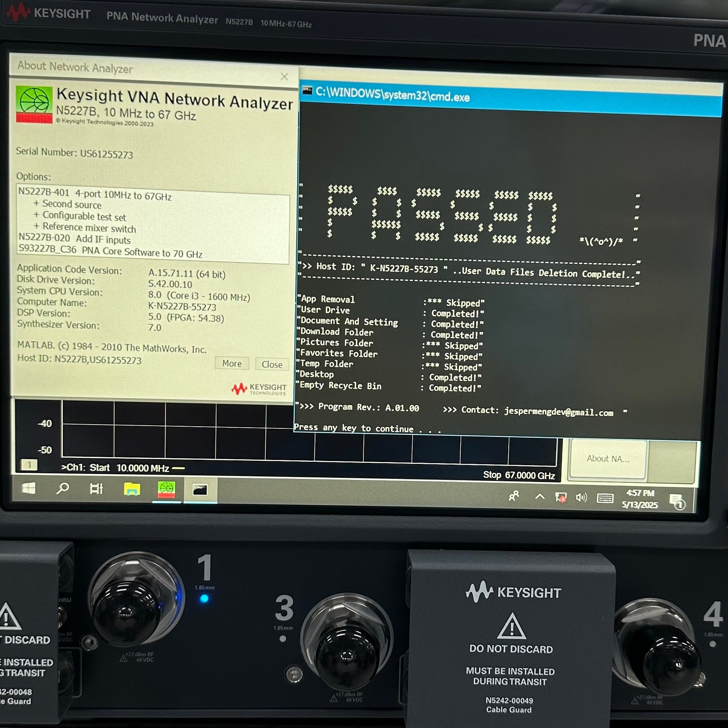Click DSP Version 5.0 FPGA value
Screen dimensions: 728x728
pos(186,318)
